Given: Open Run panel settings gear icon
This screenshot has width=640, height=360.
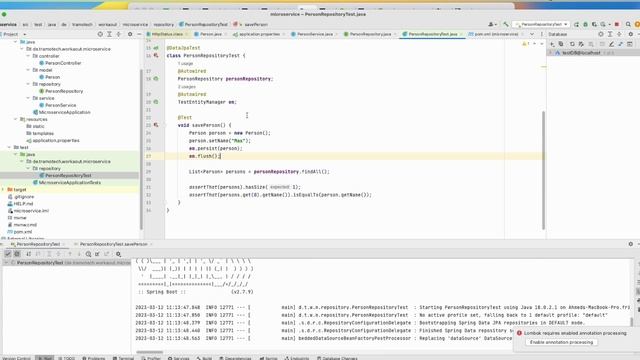Looking at the screenshot, I should [631, 244].
